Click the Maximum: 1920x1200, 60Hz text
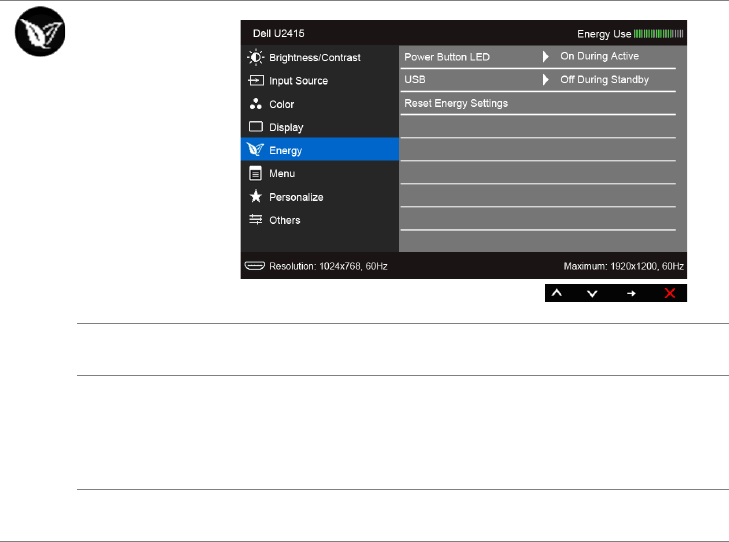Viewport: 729px width, 542px height. (623, 266)
